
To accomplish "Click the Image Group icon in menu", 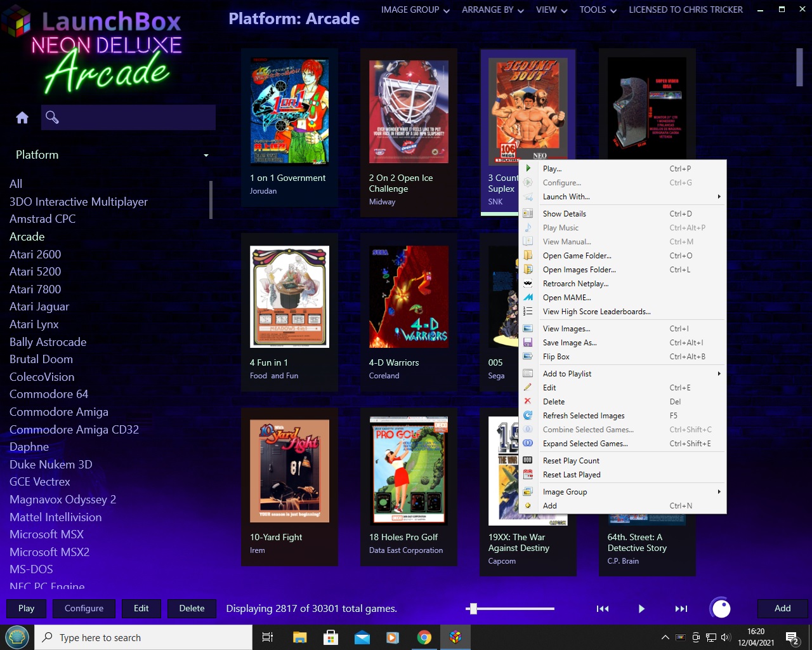I will [x=528, y=491].
